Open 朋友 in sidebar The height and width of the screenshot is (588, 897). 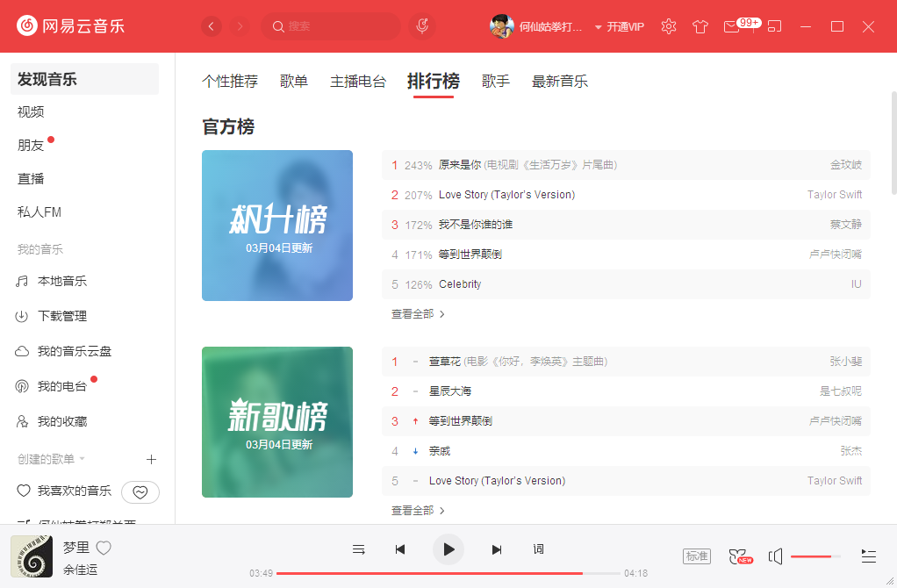click(x=31, y=146)
